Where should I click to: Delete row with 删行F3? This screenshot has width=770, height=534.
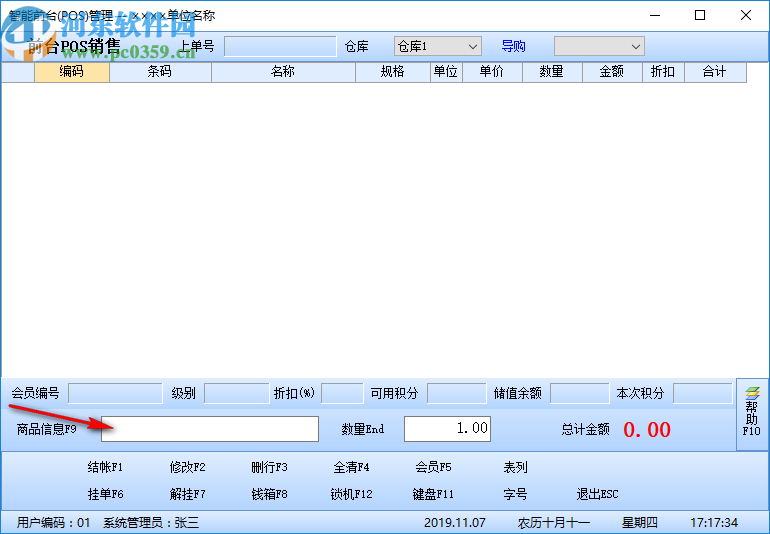(x=269, y=467)
